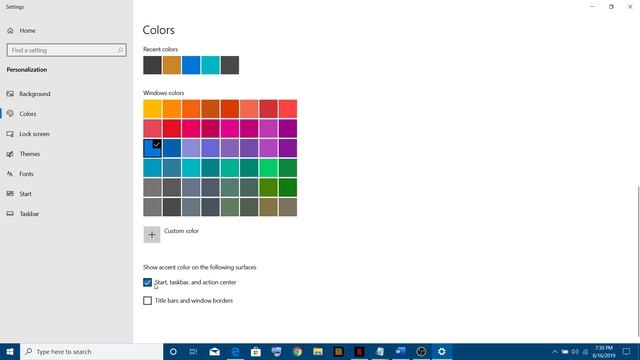This screenshot has width=640, height=360.
Task: Open the Windows Start menu
Action: [10, 352]
